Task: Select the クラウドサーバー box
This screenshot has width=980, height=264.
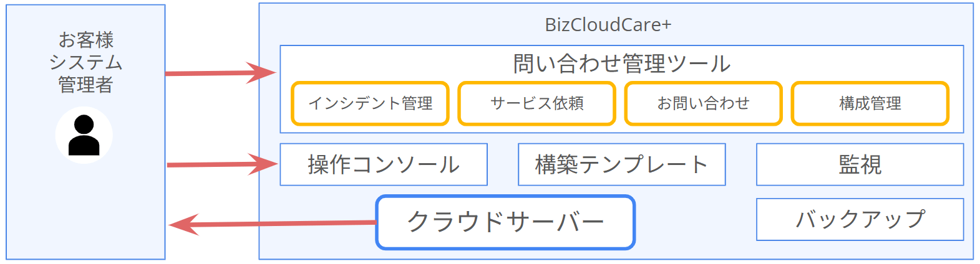Action: click(505, 222)
